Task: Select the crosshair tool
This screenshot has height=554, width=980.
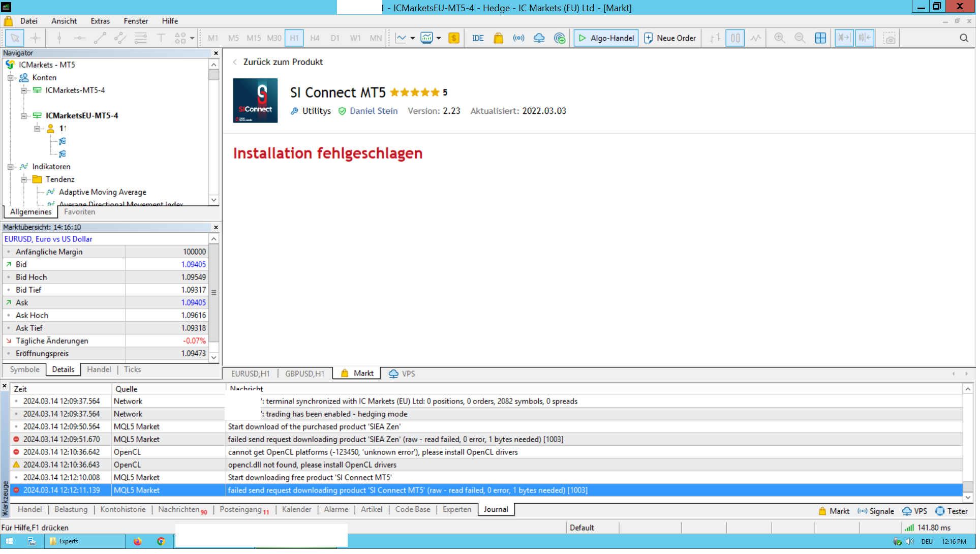Action: 35,38
